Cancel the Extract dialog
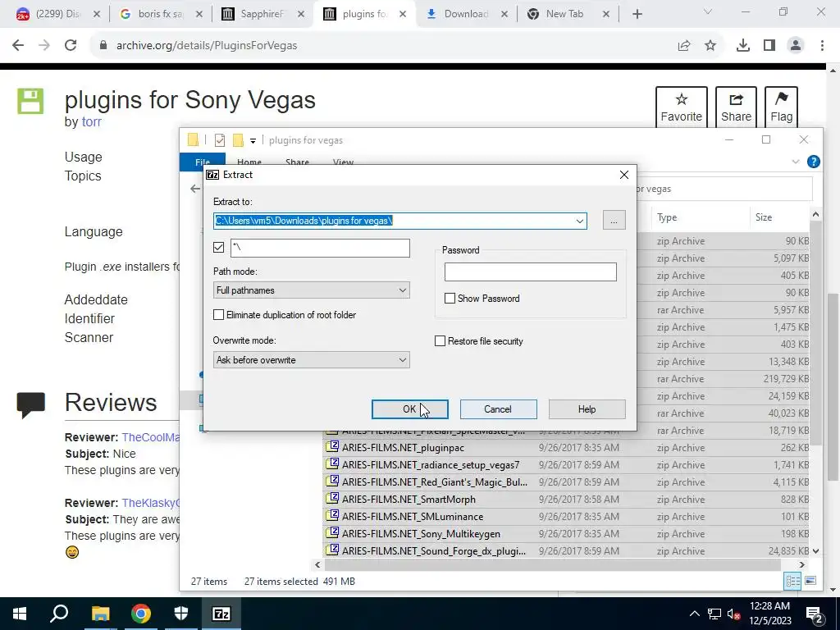 point(498,409)
